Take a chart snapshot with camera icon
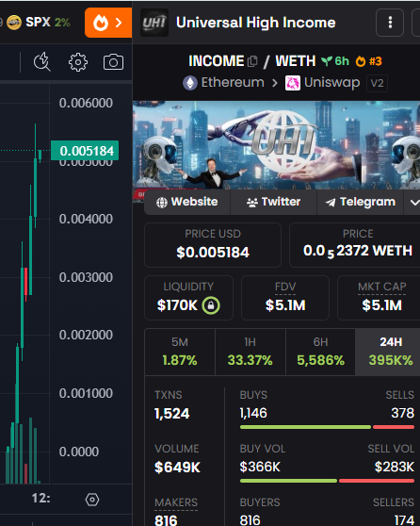 [x=113, y=62]
